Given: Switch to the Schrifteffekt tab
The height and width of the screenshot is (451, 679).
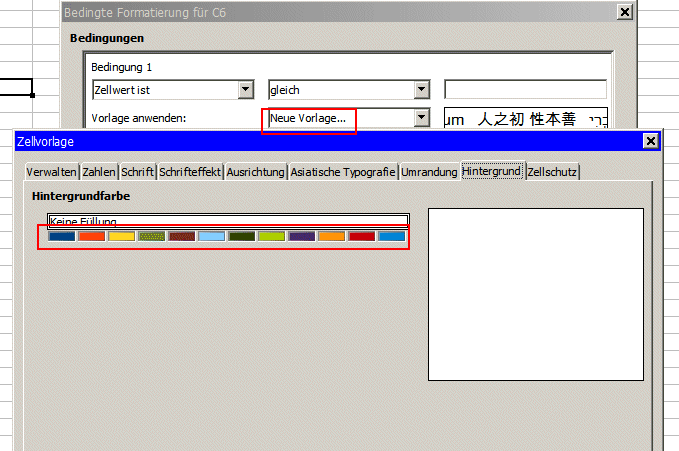Looking at the screenshot, I should click(x=190, y=172).
